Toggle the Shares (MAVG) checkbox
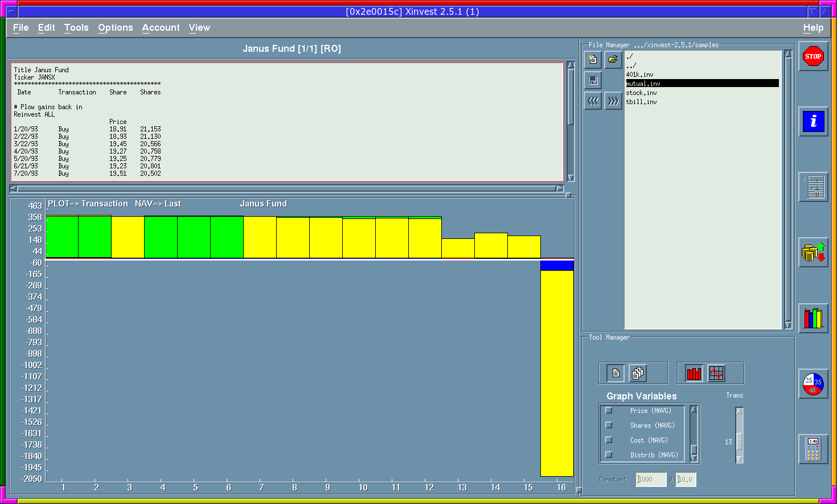This screenshot has width=837, height=504. 609,425
